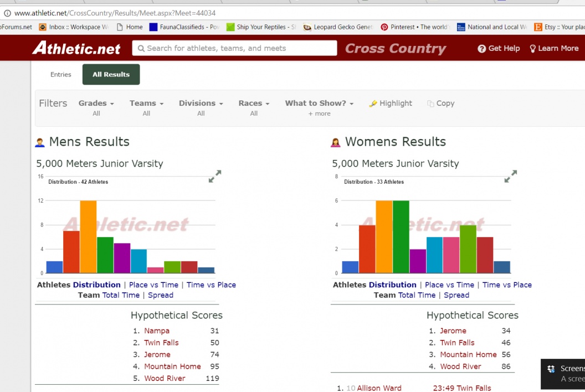This screenshot has height=392, width=585.
Task: Open the Etsy bookmark
Action: click(560, 27)
